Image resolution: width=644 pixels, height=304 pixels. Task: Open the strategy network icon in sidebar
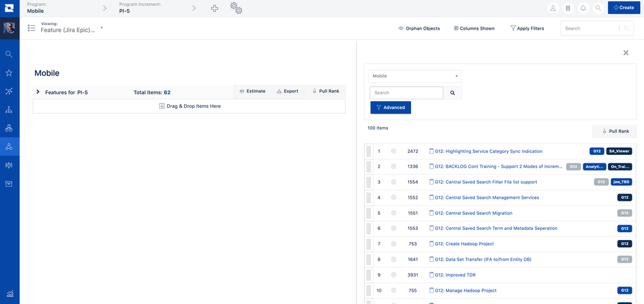8,91
